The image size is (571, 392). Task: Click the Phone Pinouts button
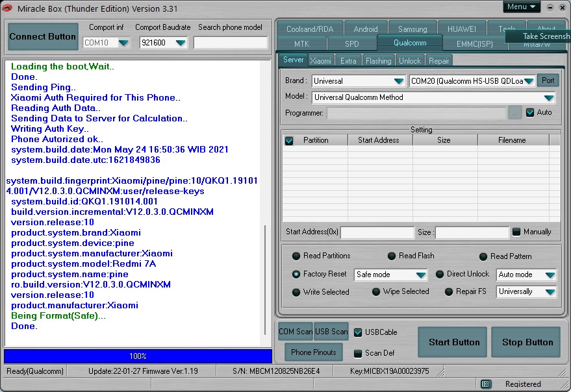[x=314, y=352]
